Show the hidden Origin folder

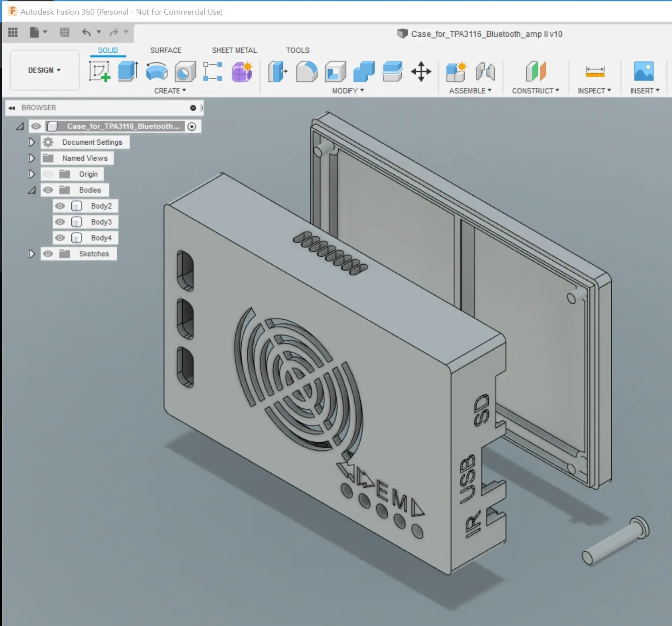tap(48, 174)
